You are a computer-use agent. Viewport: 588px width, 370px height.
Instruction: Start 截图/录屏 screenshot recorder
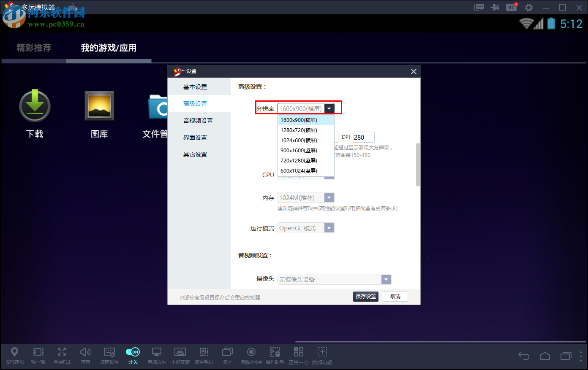[x=251, y=355]
